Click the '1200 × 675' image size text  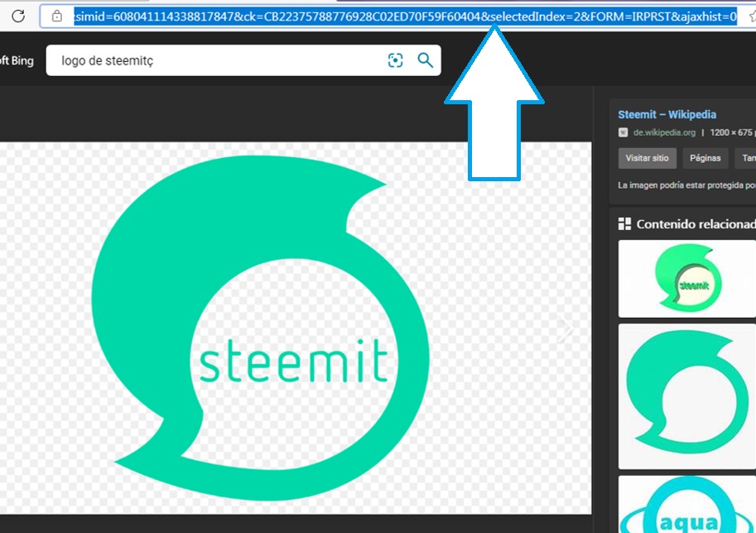731,132
